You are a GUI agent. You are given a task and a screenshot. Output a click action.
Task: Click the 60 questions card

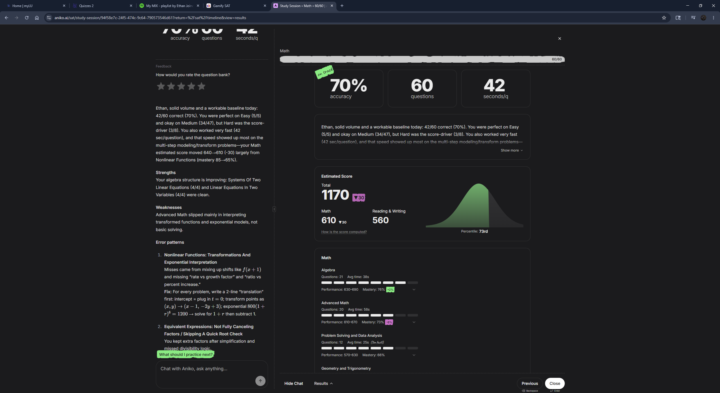[422, 88]
